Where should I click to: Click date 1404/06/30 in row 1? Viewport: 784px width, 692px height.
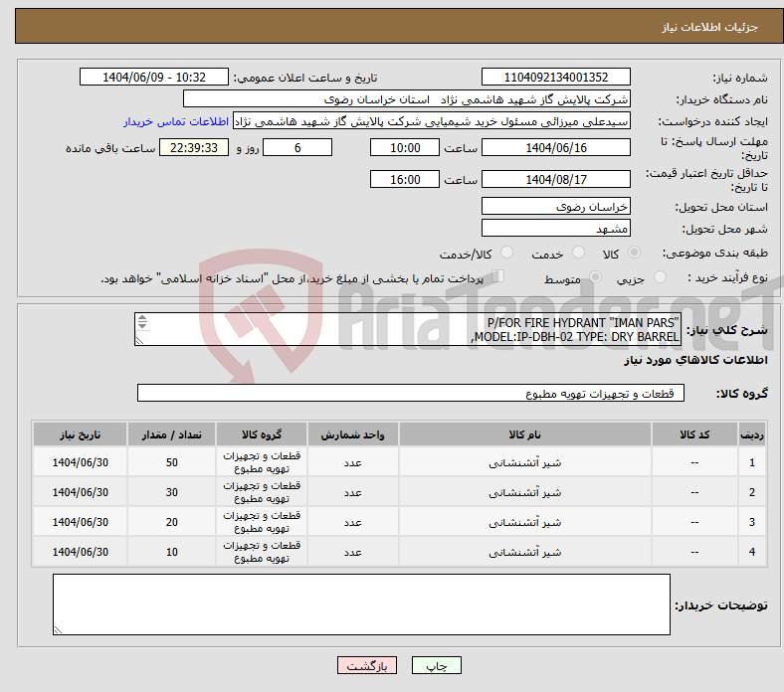(80, 462)
